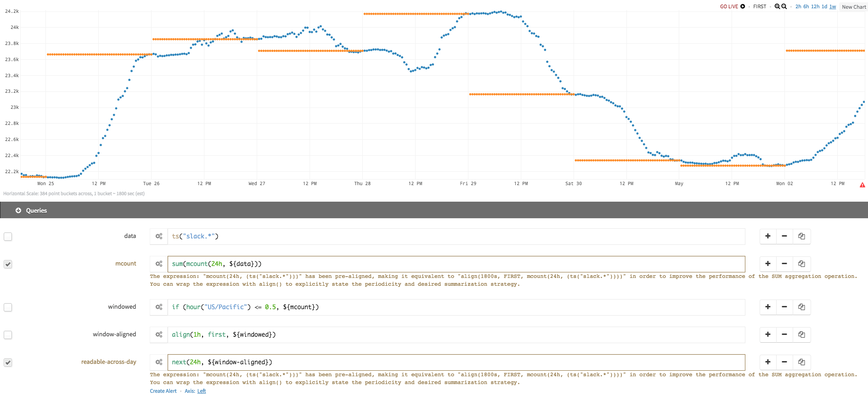Click the window-aligned query name label

click(114, 334)
